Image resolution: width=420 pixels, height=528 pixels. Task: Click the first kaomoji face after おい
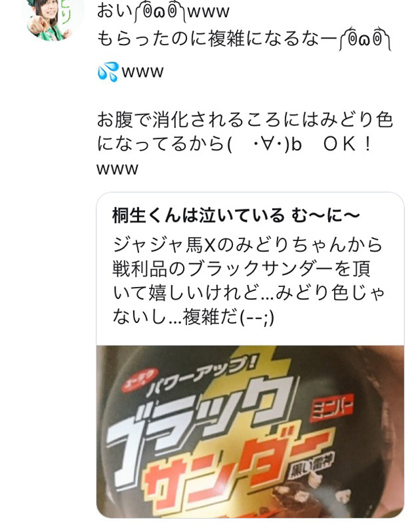click(159, 12)
